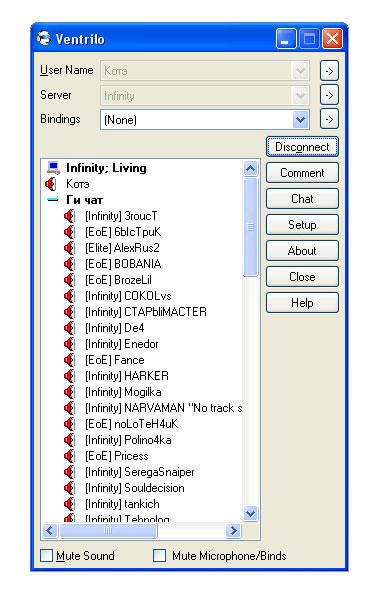The width and height of the screenshot is (378, 605).
Task: Expand the Bindings dropdown list
Action: coord(300,120)
